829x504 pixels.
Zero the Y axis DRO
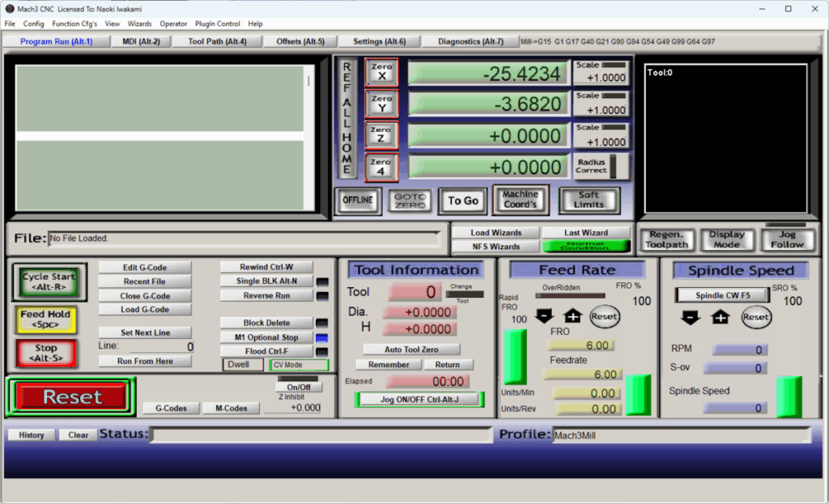[x=381, y=104]
